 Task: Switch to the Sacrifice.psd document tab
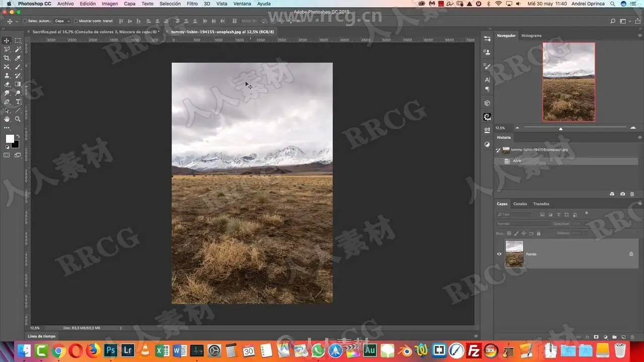tap(96, 32)
